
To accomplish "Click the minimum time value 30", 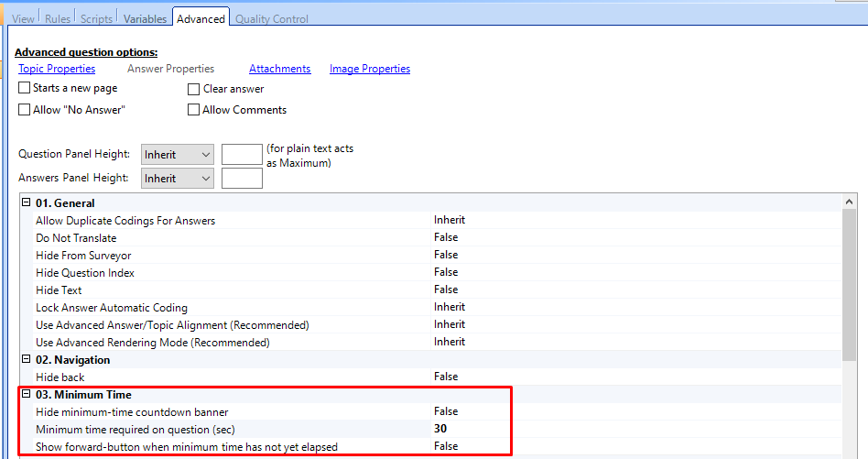I will click(440, 429).
